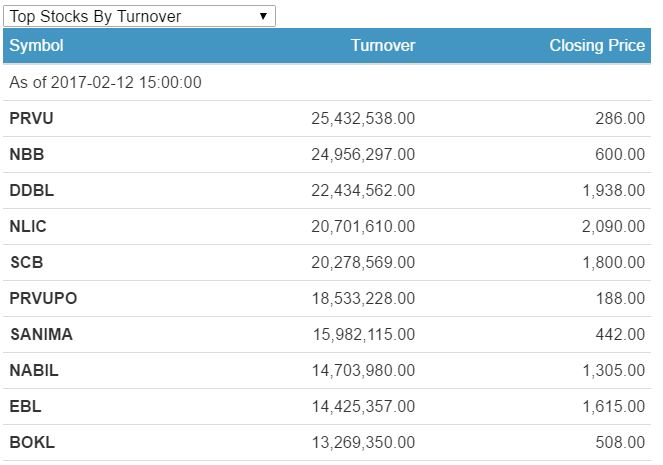Click the Symbol column header
Screen dimensions: 663x465
[37, 46]
